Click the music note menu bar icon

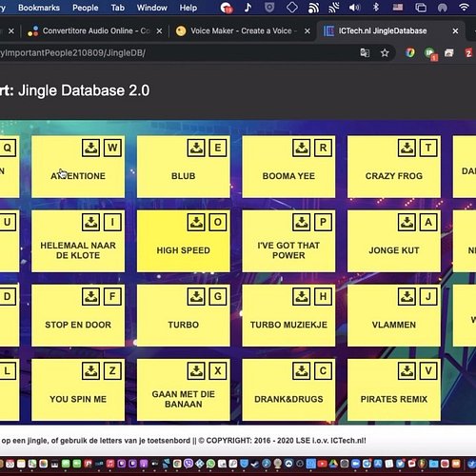click(x=248, y=8)
